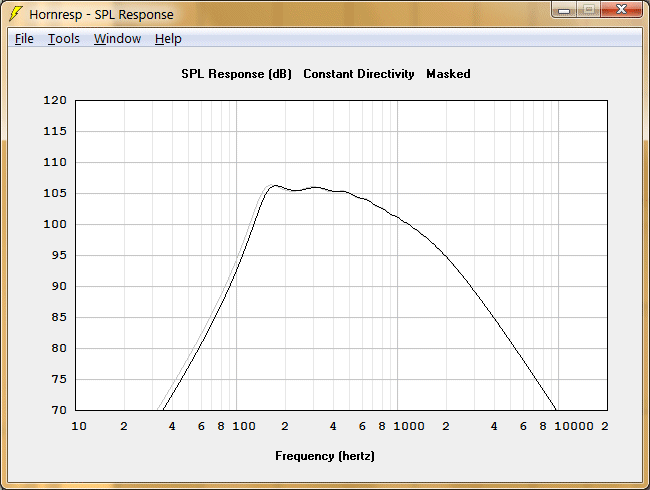Click the 85 dB y-axis label
The image size is (650, 490).
click(59, 317)
